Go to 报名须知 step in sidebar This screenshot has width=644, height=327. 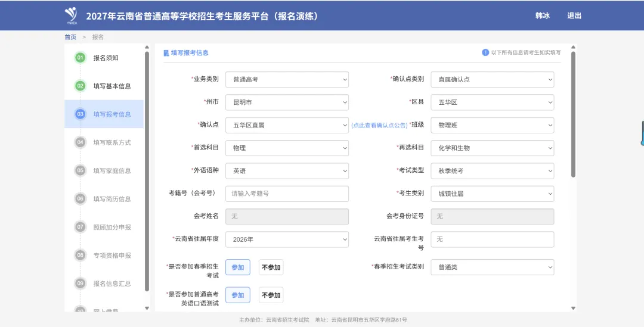coord(106,58)
